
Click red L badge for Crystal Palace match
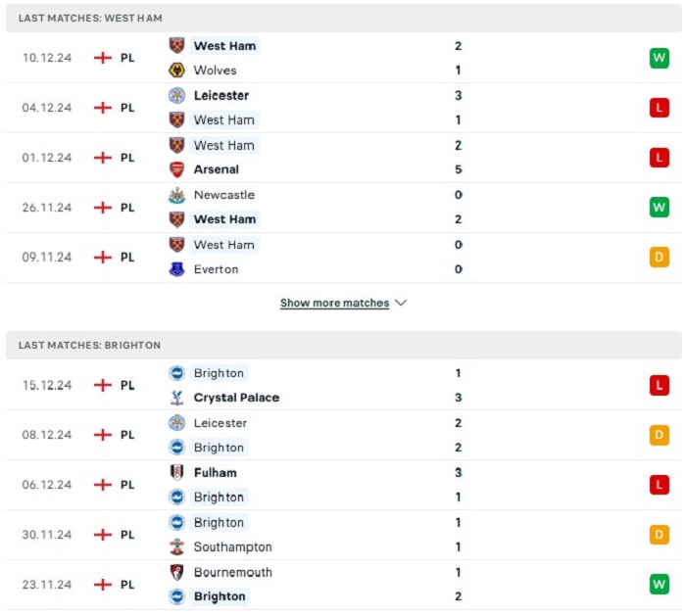tap(660, 385)
